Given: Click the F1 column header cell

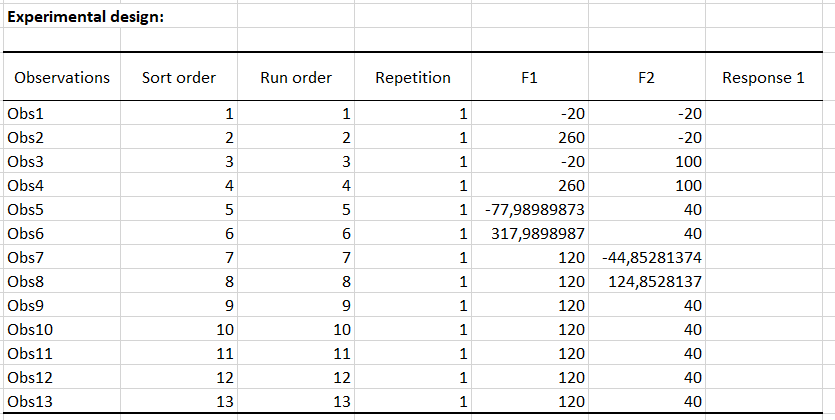Looking at the screenshot, I should point(530,77).
